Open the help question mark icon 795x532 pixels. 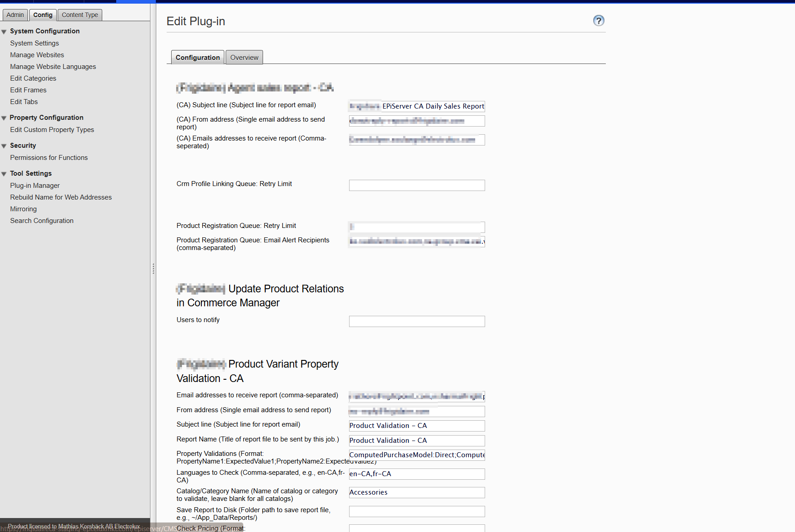(599, 20)
